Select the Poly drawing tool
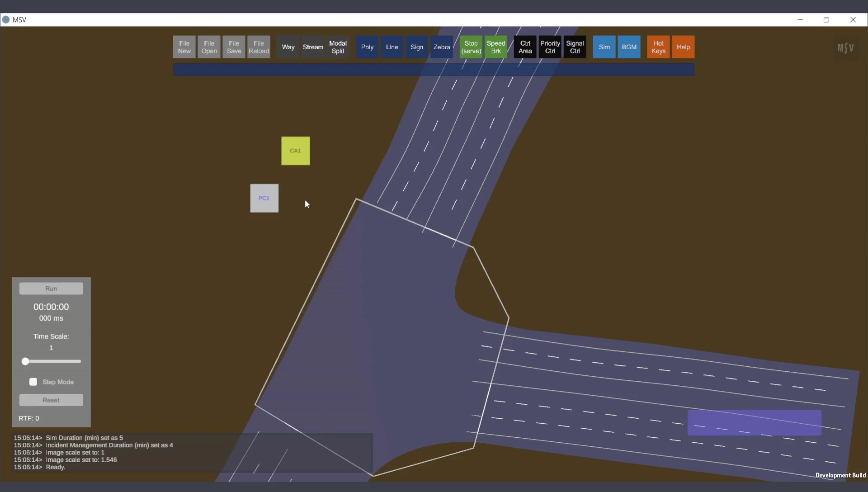This screenshot has height=492, width=868. (x=367, y=47)
